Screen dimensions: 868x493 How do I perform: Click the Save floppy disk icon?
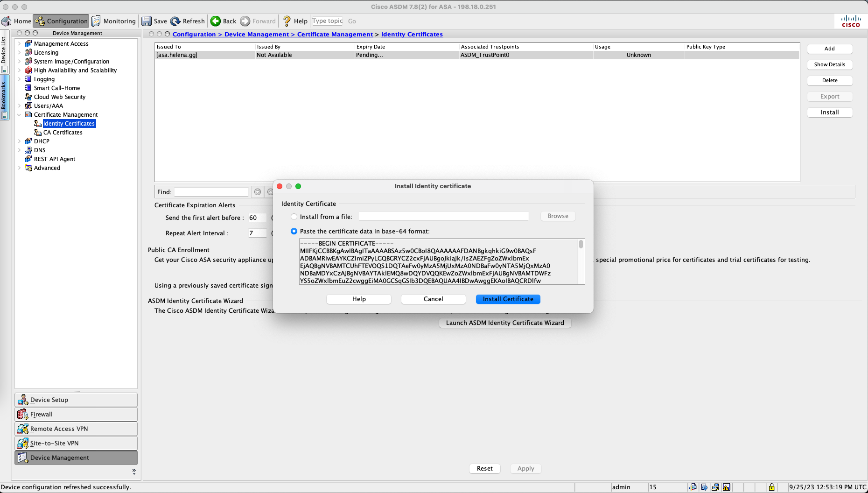click(x=147, y=21)
